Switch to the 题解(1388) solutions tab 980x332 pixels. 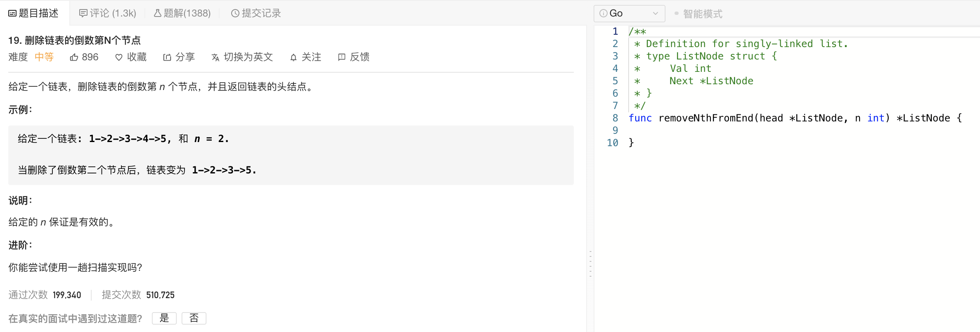(x=182, y=13)
